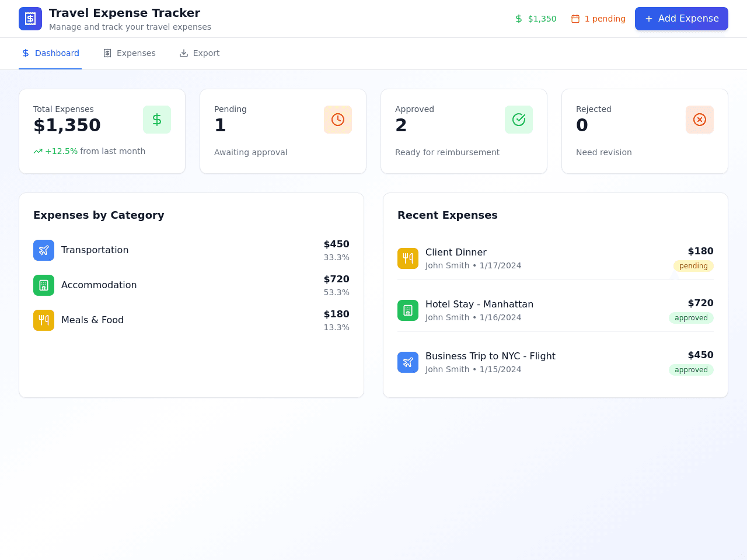The image size is (747, 560).
Task: Click the Travel Expense Tracker receipt logo
Action: tap(30, 19)
